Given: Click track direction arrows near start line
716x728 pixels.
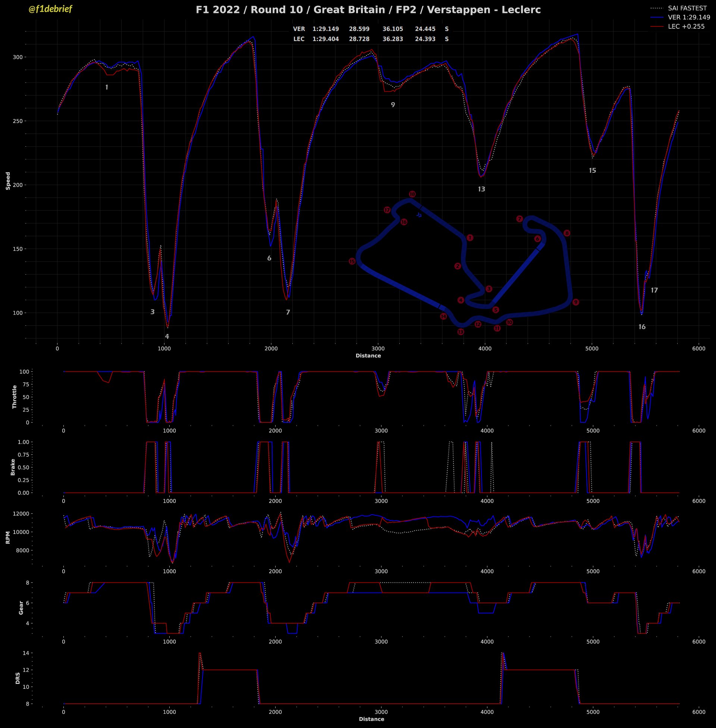Looking at the screenshot, I should pos(419,215).
